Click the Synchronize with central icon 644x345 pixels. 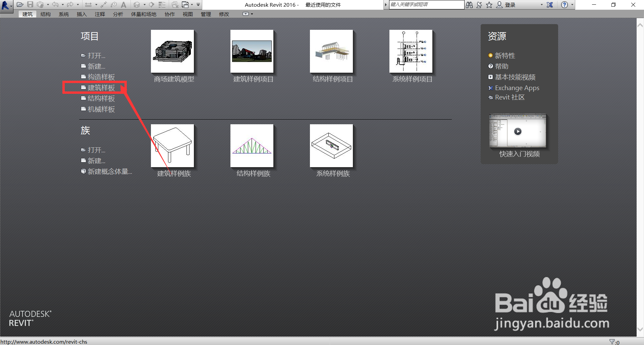click(40, 5)
